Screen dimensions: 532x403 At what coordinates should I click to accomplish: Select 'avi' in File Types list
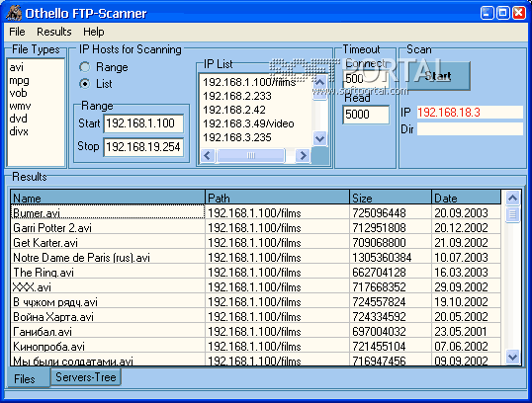click(x=17, y=67)
